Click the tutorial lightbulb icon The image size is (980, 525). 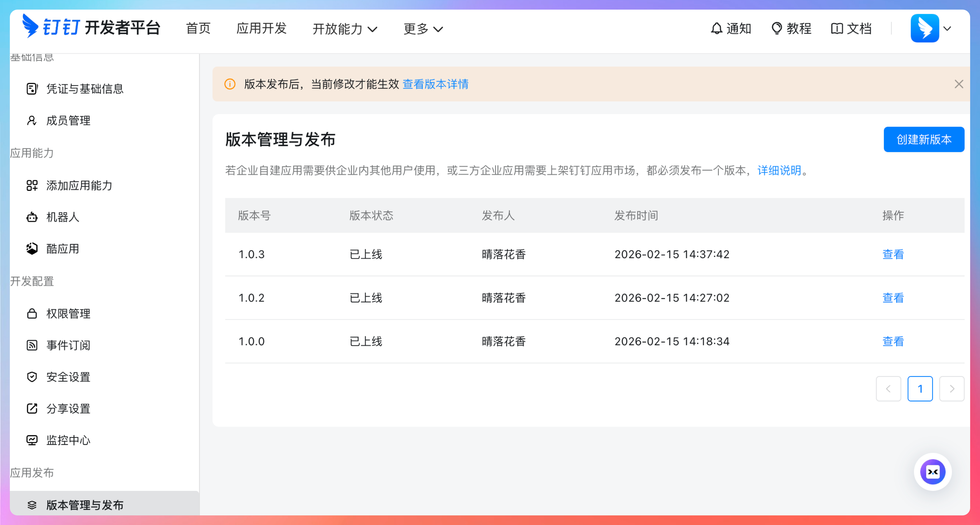(777, 29)
